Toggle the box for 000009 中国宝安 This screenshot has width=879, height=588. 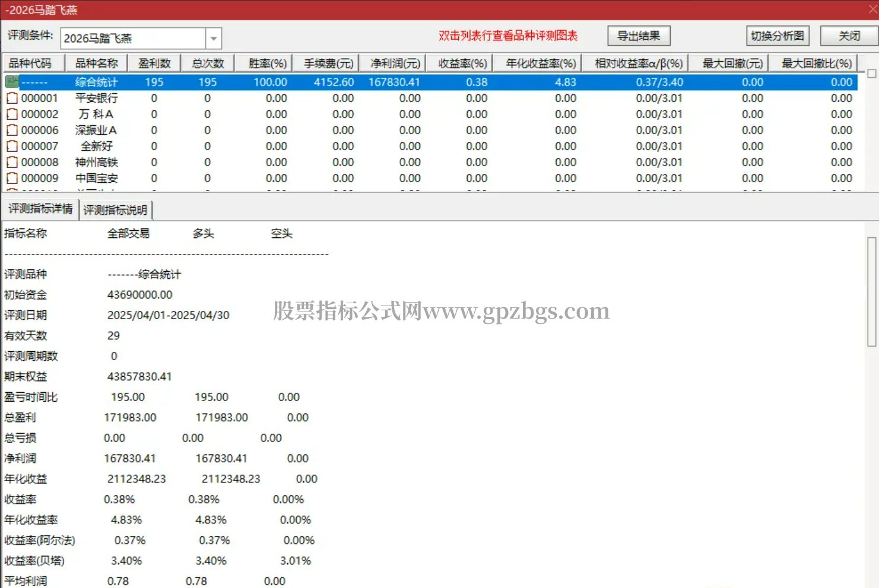click(x=12, y=179)
